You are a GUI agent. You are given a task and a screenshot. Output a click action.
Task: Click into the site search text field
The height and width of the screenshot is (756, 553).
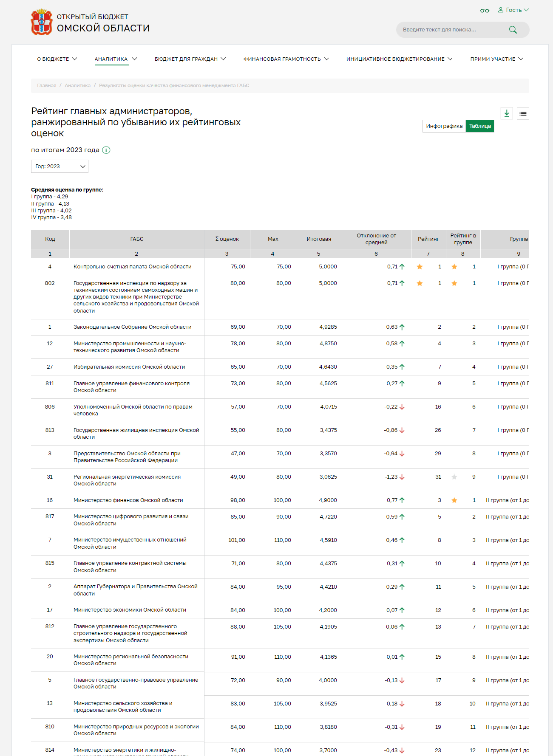[x=451, y=30]
